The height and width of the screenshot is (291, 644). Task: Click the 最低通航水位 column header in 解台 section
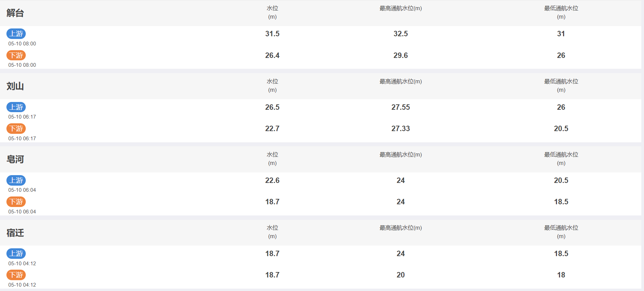coord(561,13)
